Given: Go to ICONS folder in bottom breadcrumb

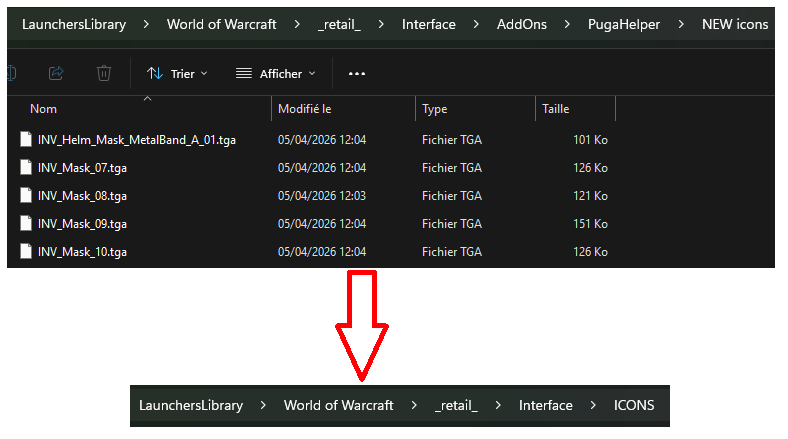Looking at the screenshot, I should click(634, 405).
